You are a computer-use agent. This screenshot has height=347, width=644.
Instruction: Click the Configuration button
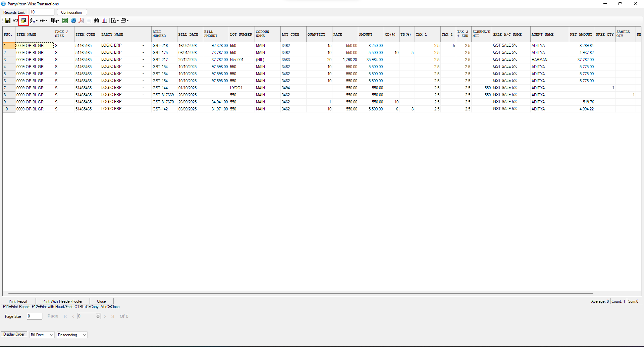coord(71,12)
